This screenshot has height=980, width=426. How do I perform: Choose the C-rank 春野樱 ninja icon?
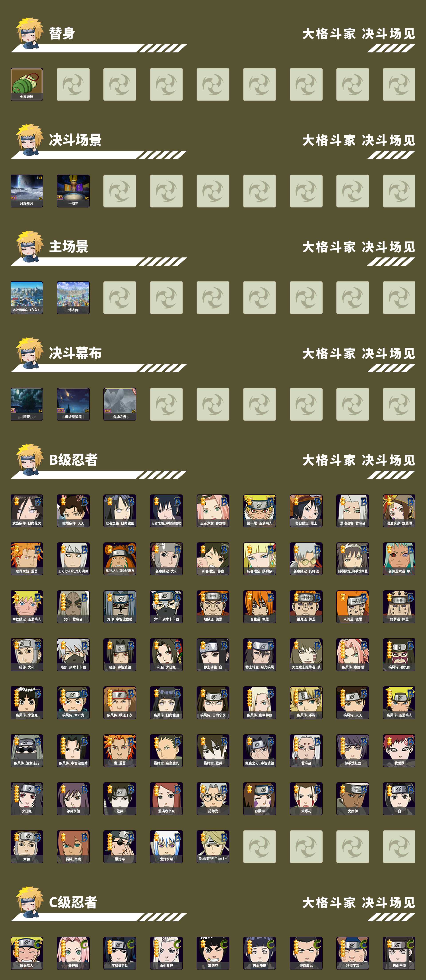pyautogui.click(x=73, y=953)
